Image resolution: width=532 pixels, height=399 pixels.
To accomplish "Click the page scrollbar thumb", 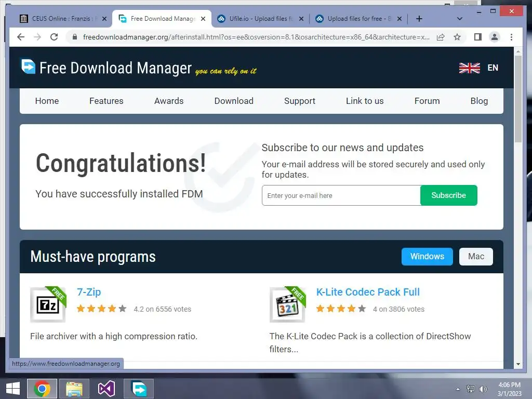I will 518,98.
